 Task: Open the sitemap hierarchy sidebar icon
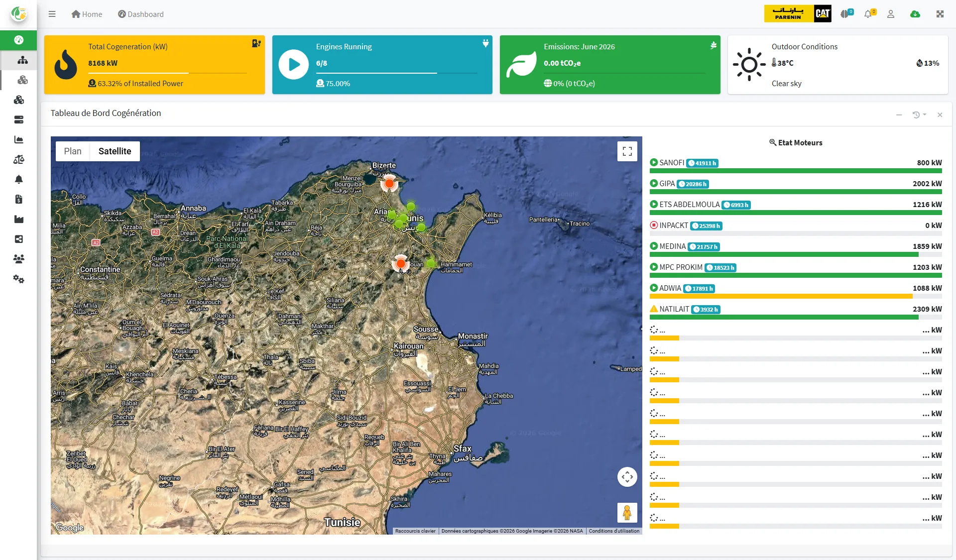22,60
